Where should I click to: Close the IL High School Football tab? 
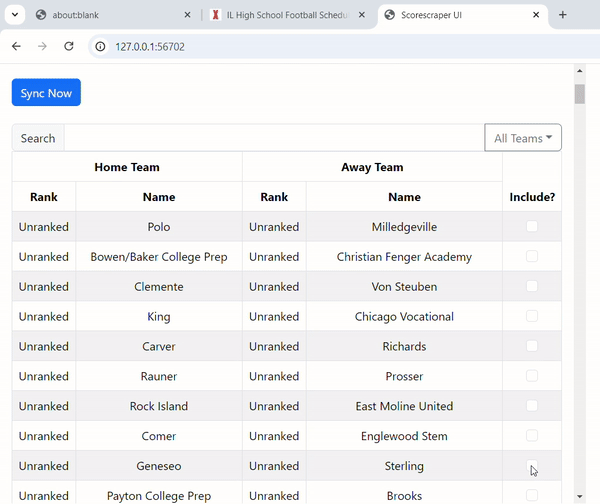[x=362, y=15]
